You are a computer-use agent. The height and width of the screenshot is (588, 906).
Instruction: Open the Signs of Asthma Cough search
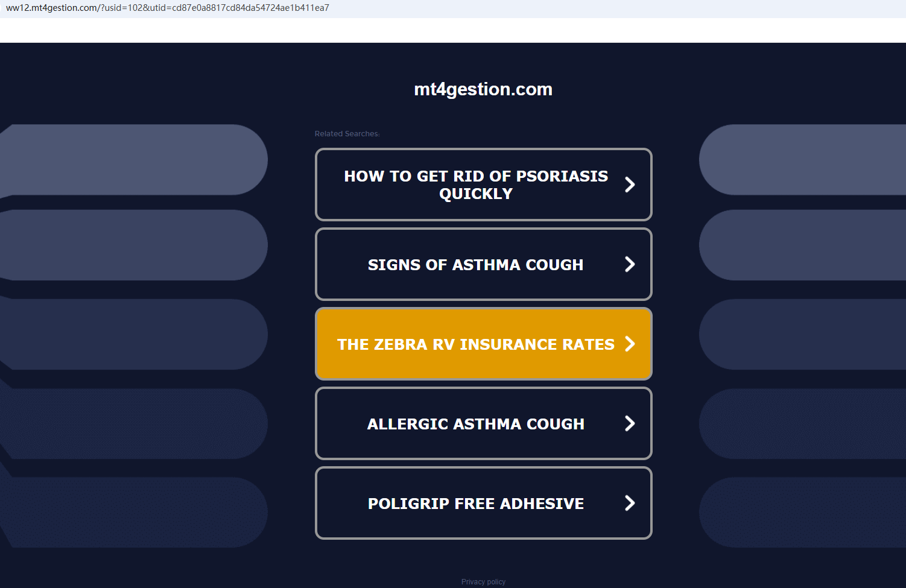point(475,265)
